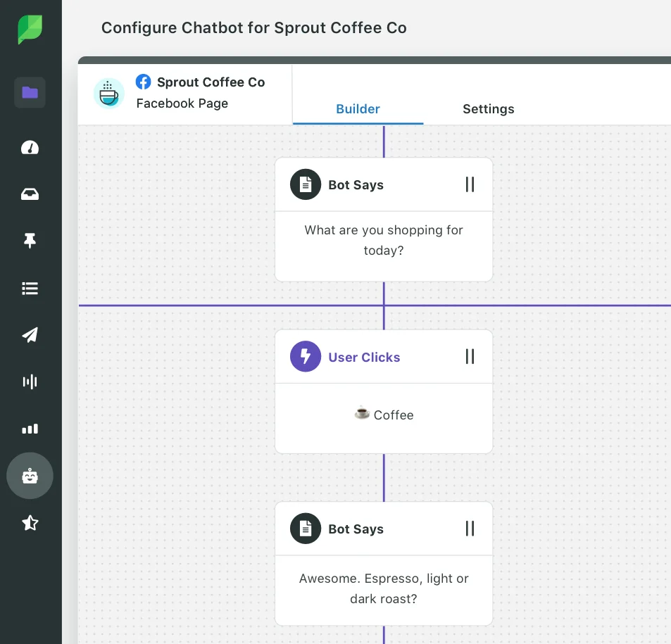
Task: Click drag handle on last Bot Says card
Action: (x=470, y=529)
